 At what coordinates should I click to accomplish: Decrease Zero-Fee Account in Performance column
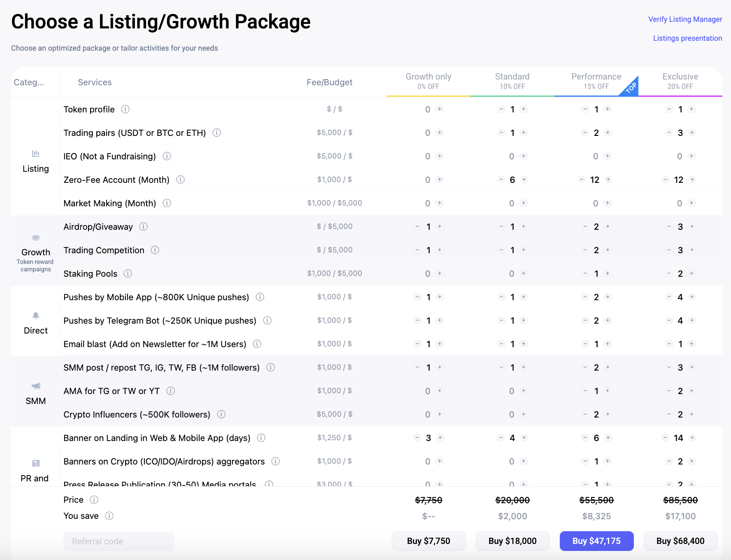[x=582, y=180]
